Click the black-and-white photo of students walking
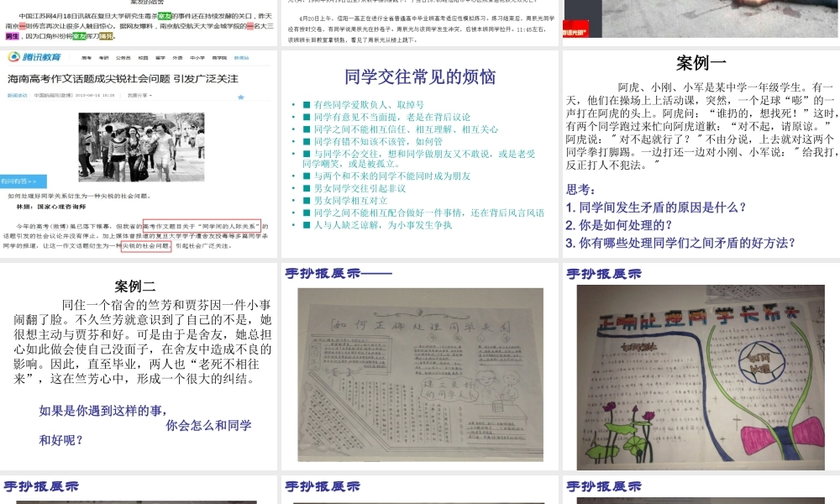Image resolution: width=840 pixels, height=504 pixels. tap(141, 147)
